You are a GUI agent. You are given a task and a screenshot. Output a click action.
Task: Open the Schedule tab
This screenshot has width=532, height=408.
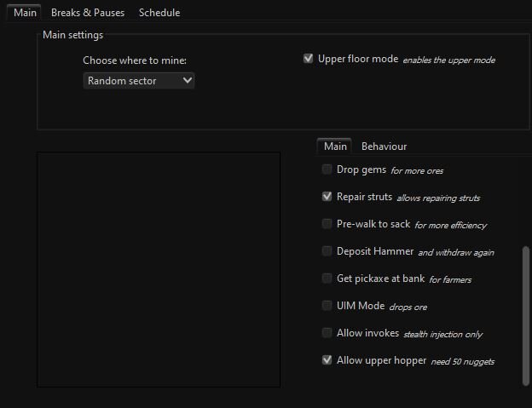click(159, 13)
